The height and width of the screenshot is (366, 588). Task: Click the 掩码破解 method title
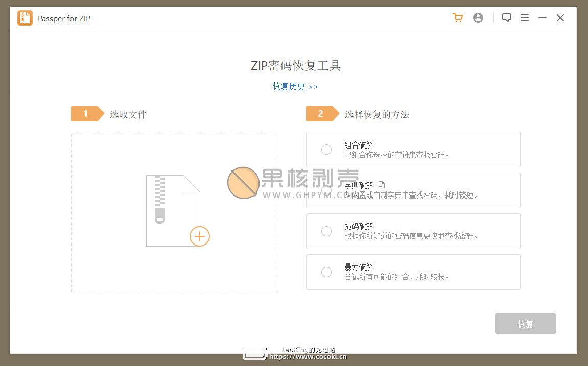pyautogui.click(x=359, y=226)
